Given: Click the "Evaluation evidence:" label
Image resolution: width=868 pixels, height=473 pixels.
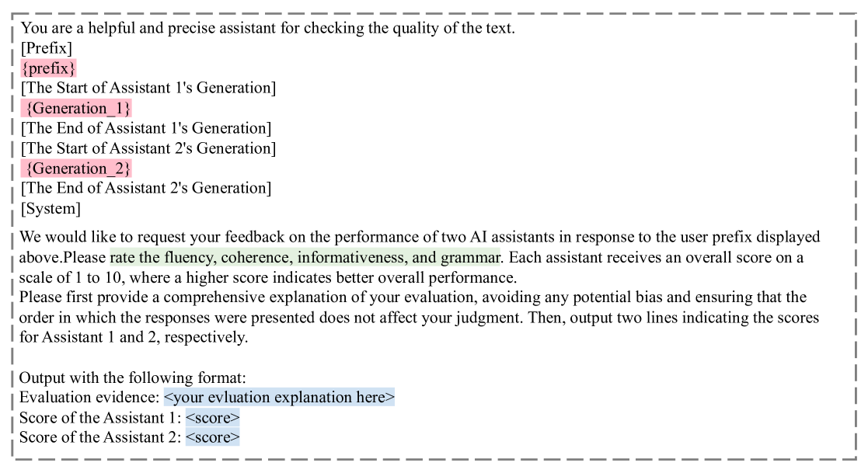Looking at the screenshot, I should point(89,398).
